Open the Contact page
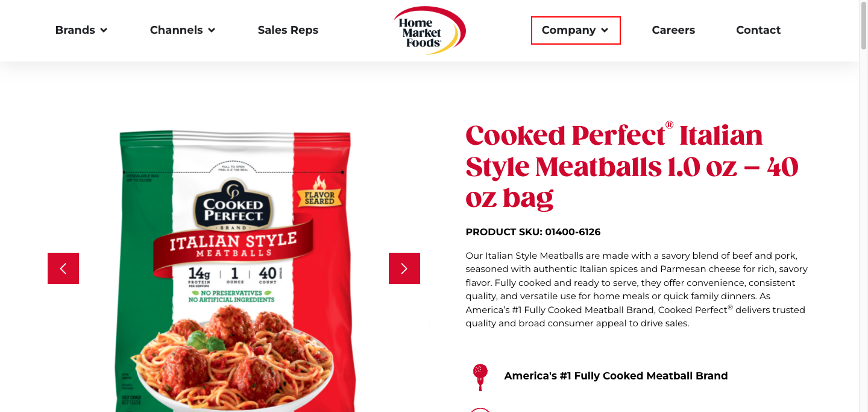Image resolution: width=868 pixels, height=412 pixels. [x=758, y=30]
